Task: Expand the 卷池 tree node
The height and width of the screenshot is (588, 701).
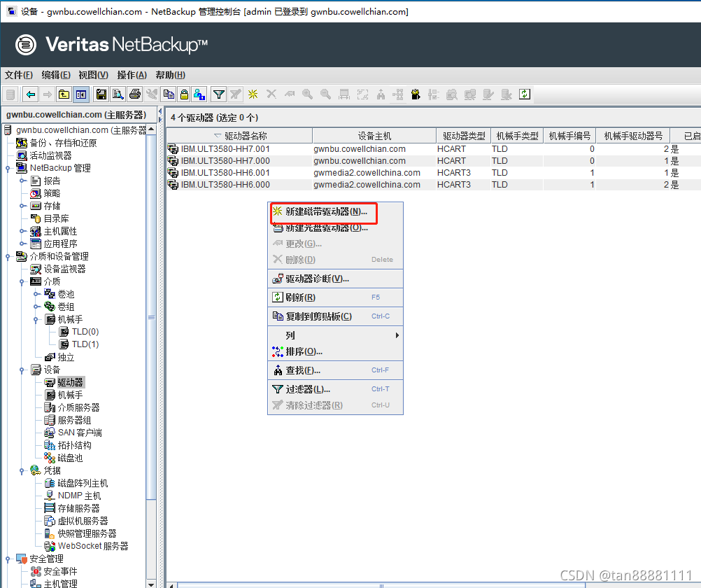Action: [36, 294]
